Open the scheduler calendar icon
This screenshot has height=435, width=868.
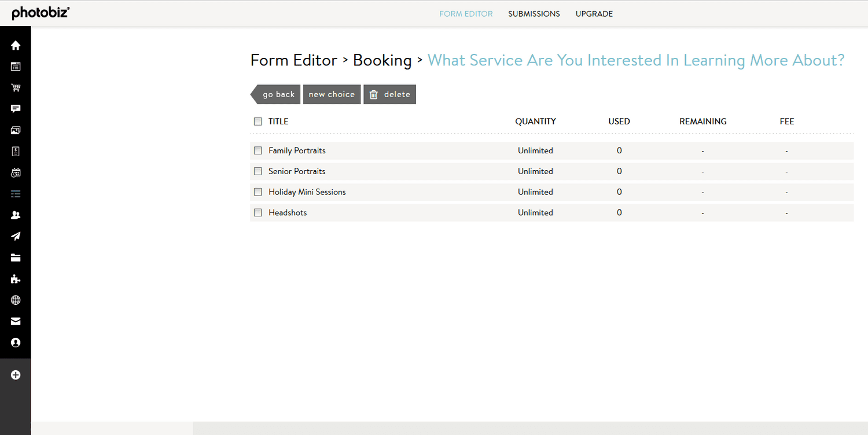click(16, 172)
